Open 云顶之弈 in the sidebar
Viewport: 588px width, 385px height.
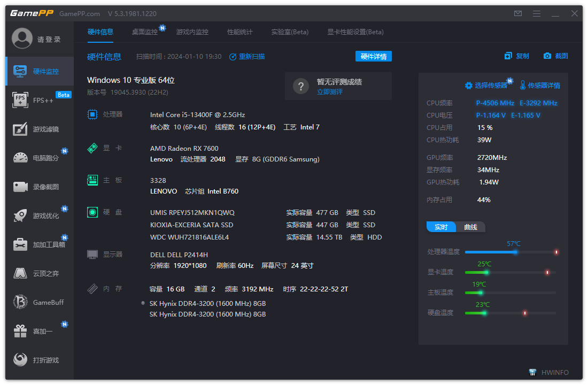[x=40, y=274]
